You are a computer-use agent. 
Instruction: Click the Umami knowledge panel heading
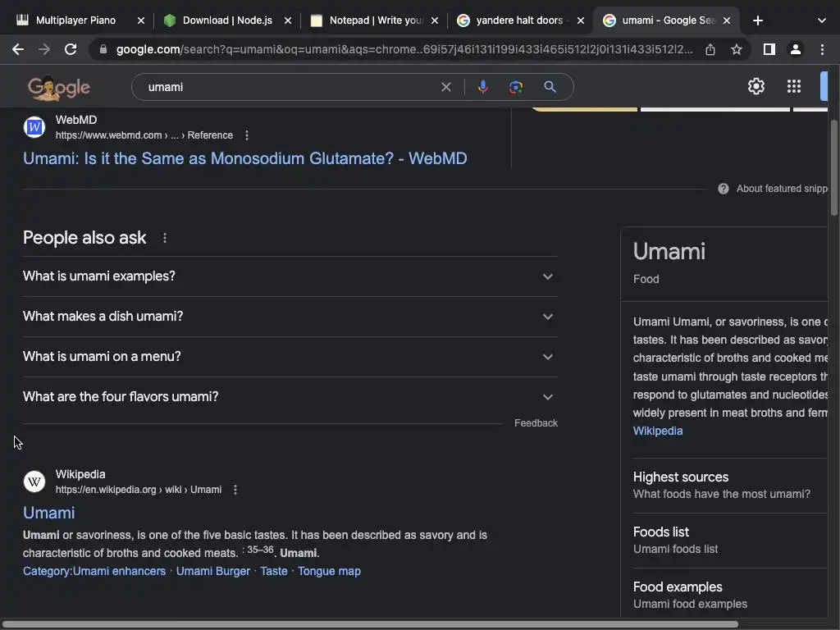pos(669,251)
